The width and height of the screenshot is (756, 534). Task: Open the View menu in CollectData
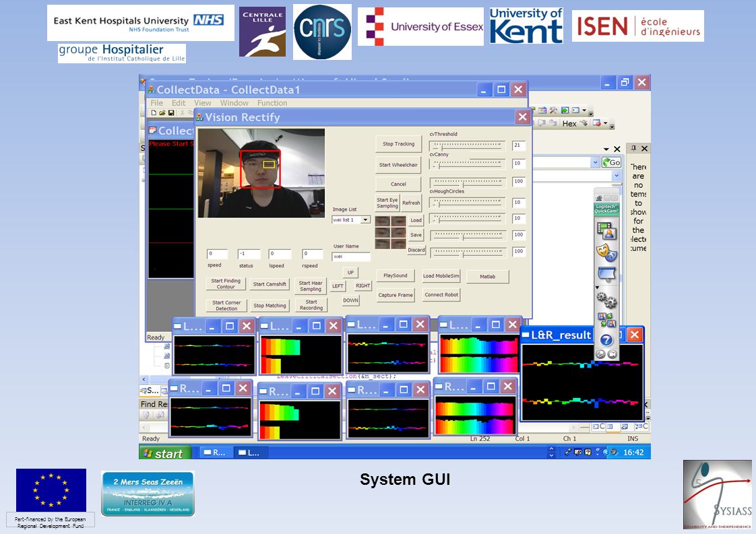click(203, 103)
